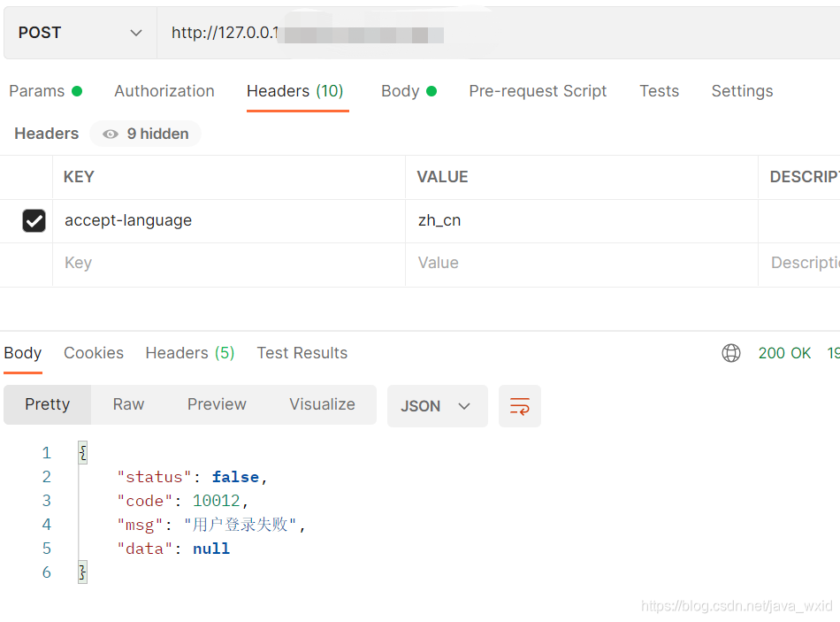Viewport: 840px width, 622px height.
Task: Click the globe network icon near status
Action: (x=731, y=353)
